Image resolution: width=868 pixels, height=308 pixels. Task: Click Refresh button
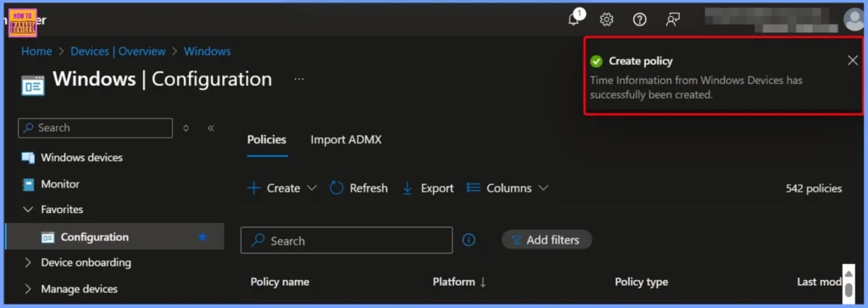[x=359, y=188]
